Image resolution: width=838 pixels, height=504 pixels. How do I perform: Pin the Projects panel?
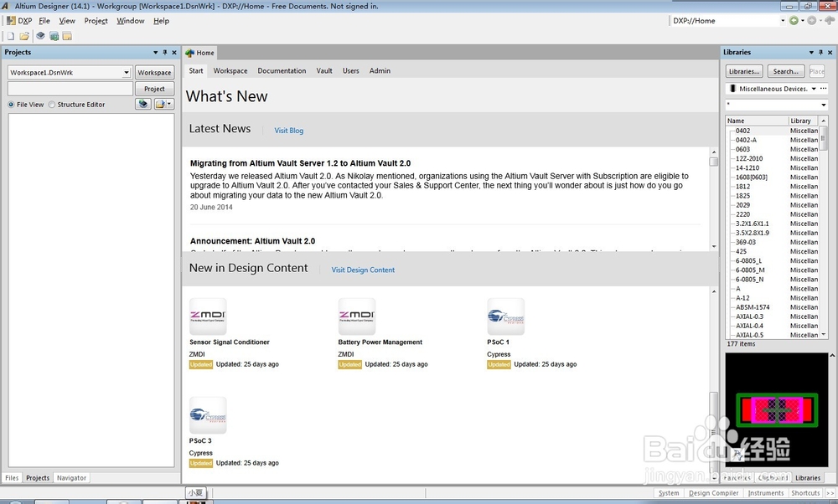click(x=164, y=52)
